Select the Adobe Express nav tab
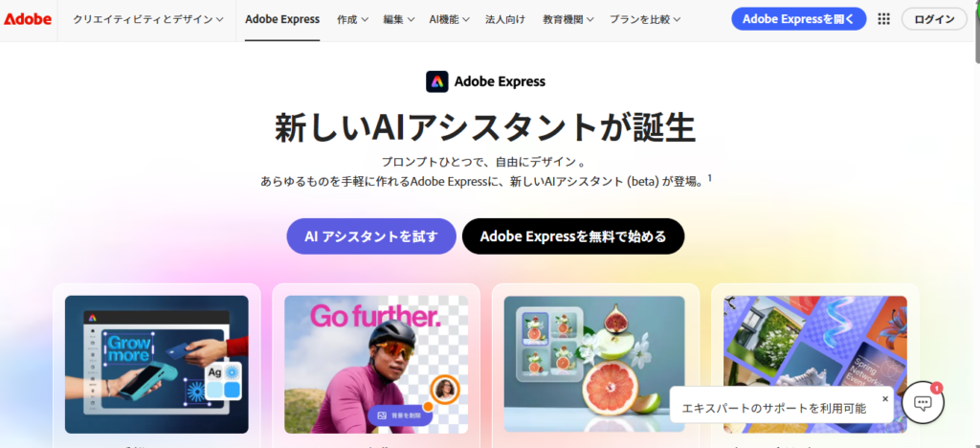 click(x=282, y=19)
